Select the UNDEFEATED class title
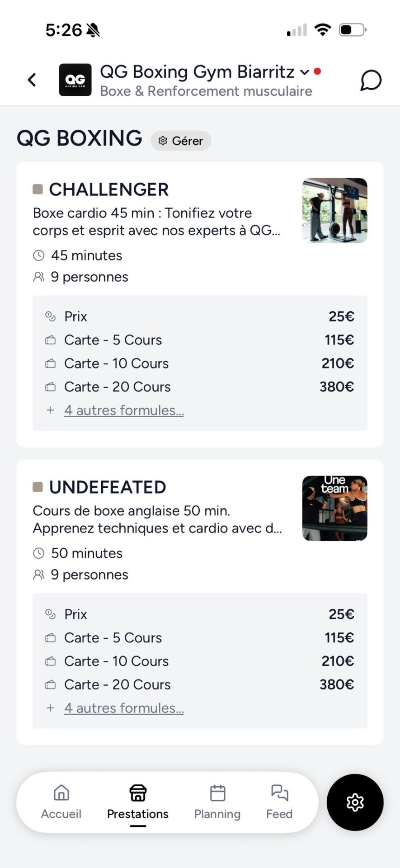Image resolution: width=400 pixels, height=868 pixels. click(108, 487)
